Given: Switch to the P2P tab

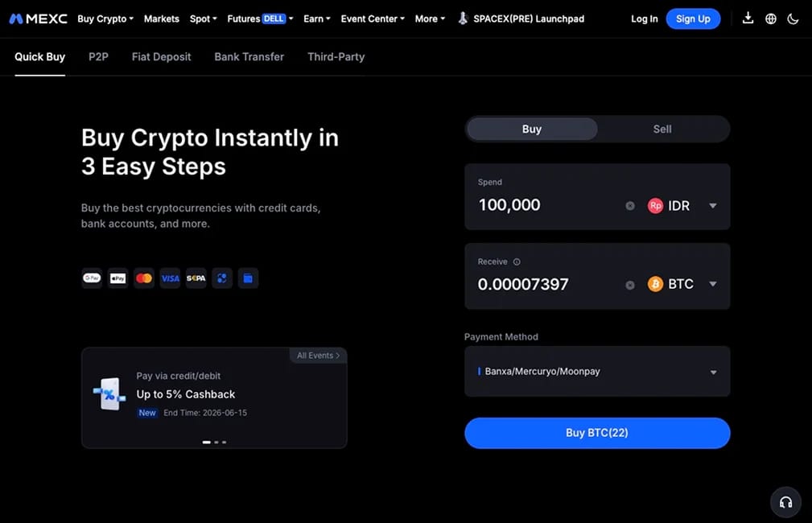Looking at the screenshot, I should point(98,57).
